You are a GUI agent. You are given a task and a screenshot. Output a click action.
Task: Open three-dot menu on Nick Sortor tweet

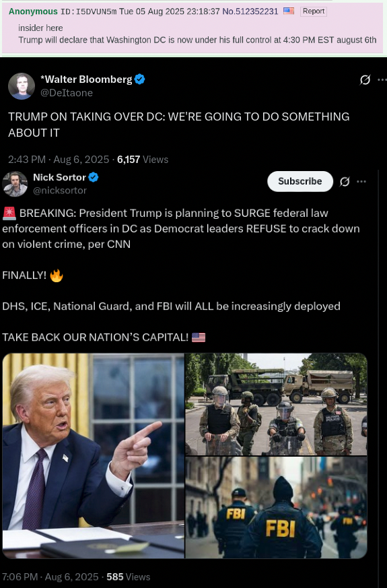click(361, 181)
